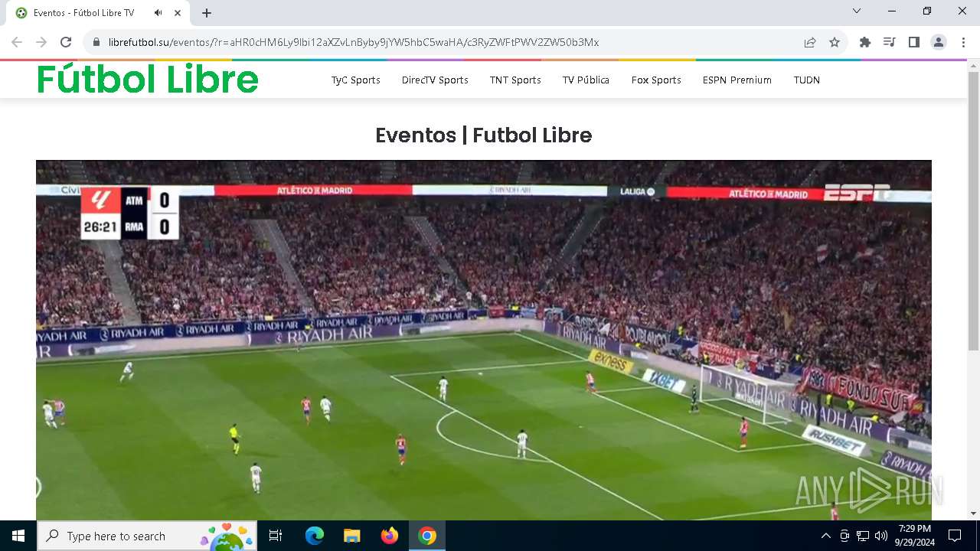Open the notifications center

[x=955, y=536]
